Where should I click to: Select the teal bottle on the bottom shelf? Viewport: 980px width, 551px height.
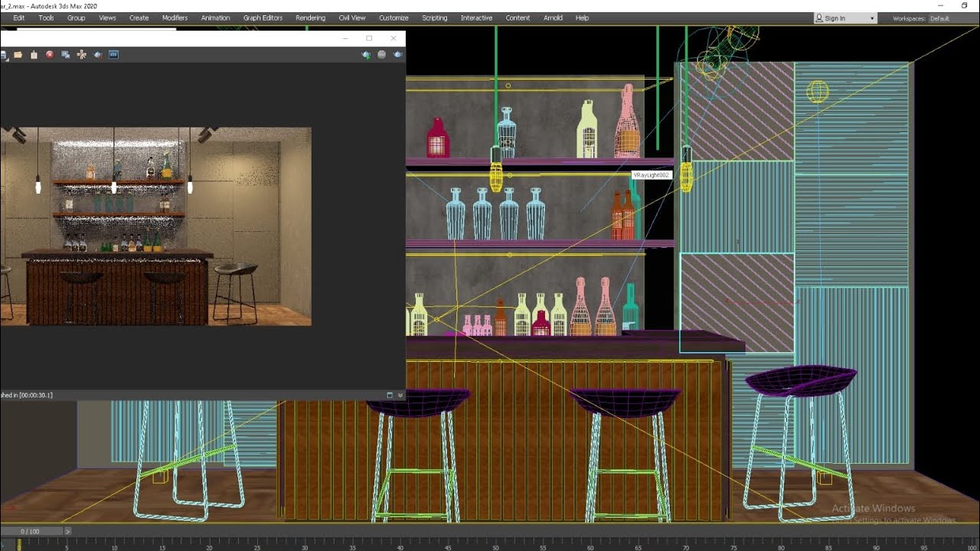(x=630, y=308)
